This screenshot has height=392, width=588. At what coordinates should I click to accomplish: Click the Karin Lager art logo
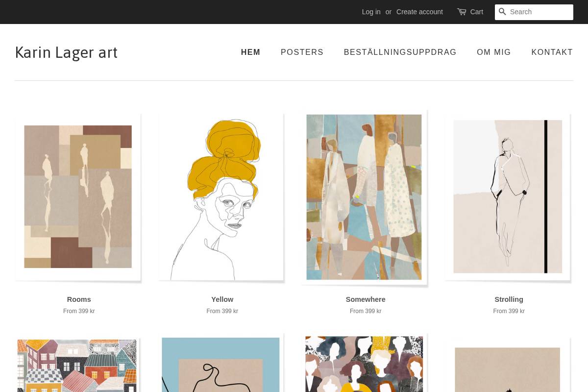[66, 52]
